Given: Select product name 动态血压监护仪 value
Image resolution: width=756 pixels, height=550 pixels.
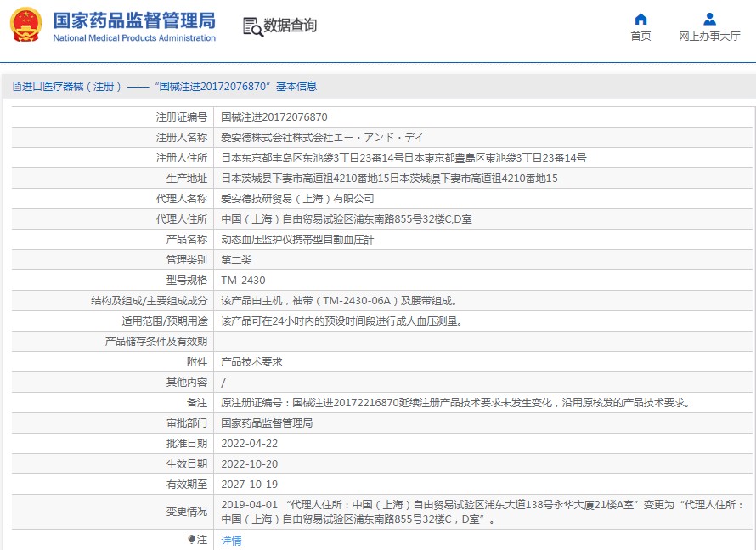Looking at the screenshot, I should coord(297,240).
